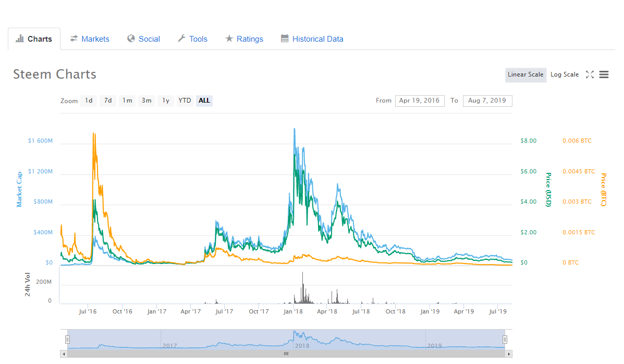Screen dimensions: 624x364
Task: Grab the right navigator range handle
Action: click(x=505, y=340)
